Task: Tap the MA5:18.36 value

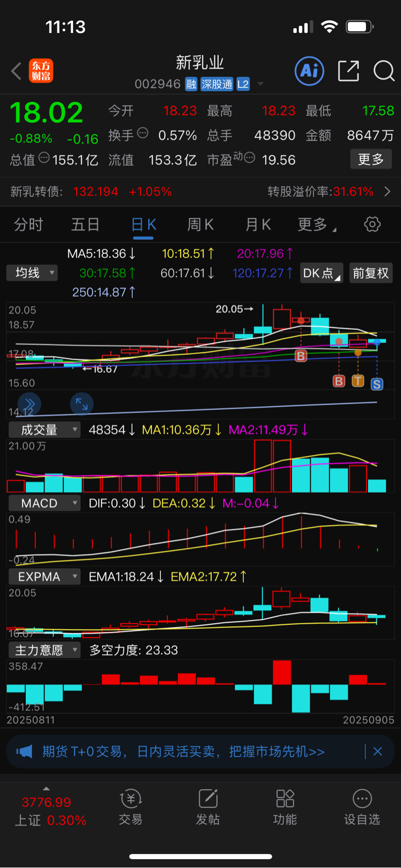Action: point(102,254)
